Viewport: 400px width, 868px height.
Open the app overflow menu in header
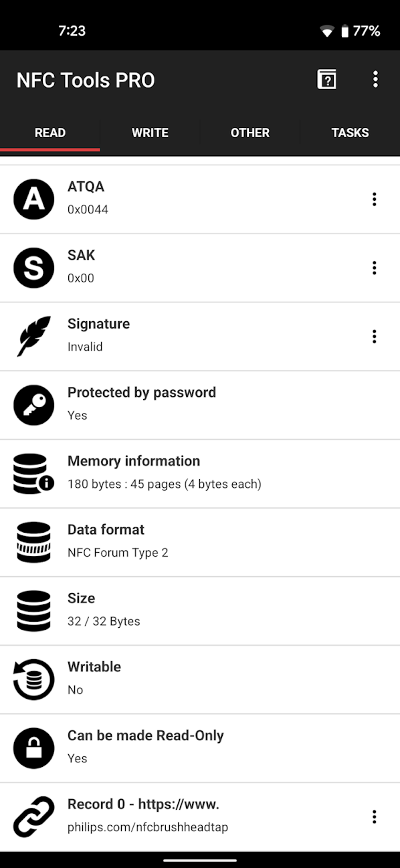375,80
